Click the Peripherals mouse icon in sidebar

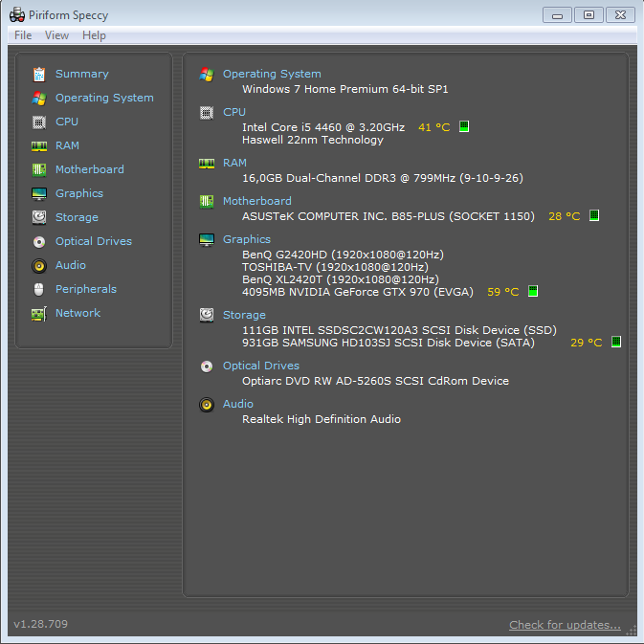[x=39, y=290]
